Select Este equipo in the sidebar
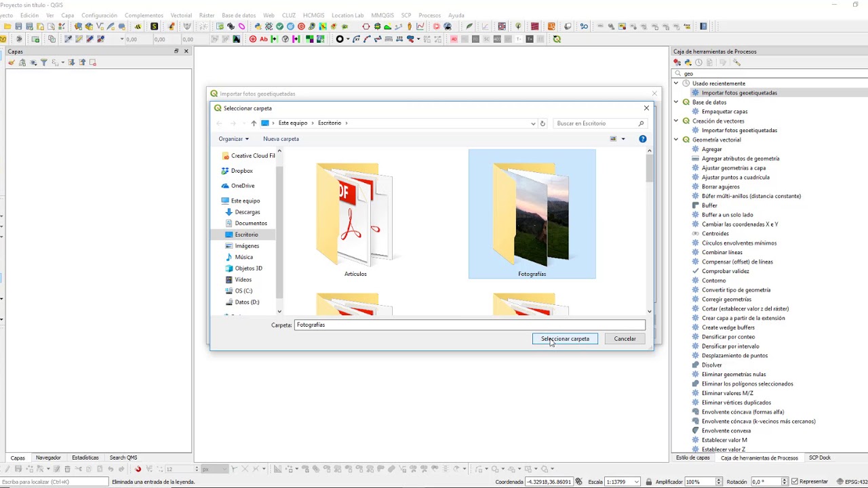Screen dimensions: 868x488 point(241,201)
